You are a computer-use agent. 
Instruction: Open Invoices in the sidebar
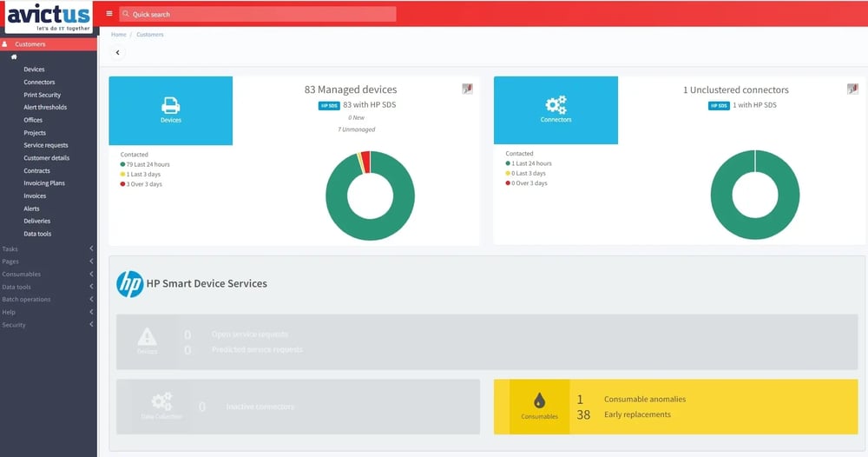35,196
